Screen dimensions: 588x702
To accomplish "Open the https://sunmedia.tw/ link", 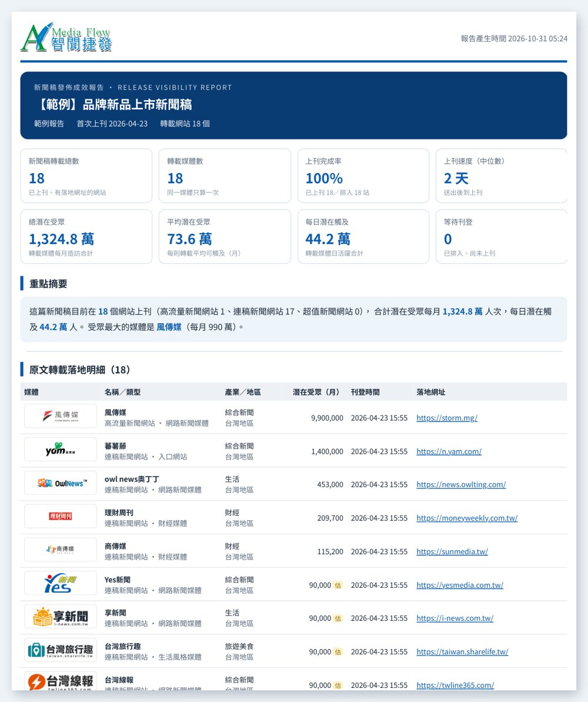I will (x=452, y=551).
